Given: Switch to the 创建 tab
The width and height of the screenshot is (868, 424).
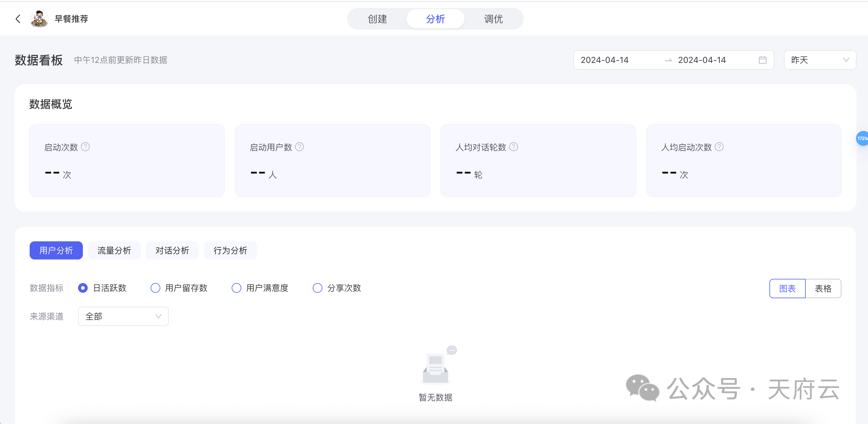Looking at the screenshot, I should (x=377, y=19).
